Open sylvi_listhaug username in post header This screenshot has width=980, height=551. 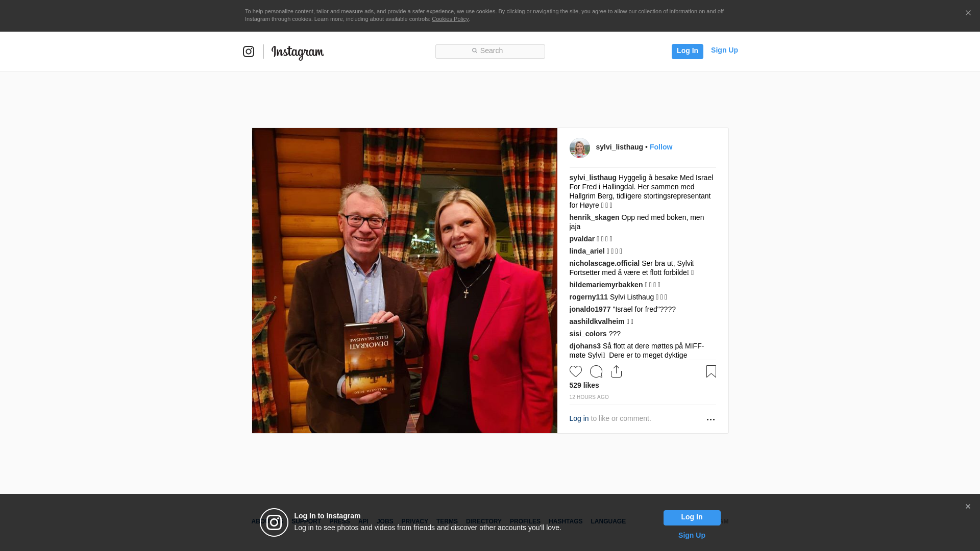(x=619, y=147)
